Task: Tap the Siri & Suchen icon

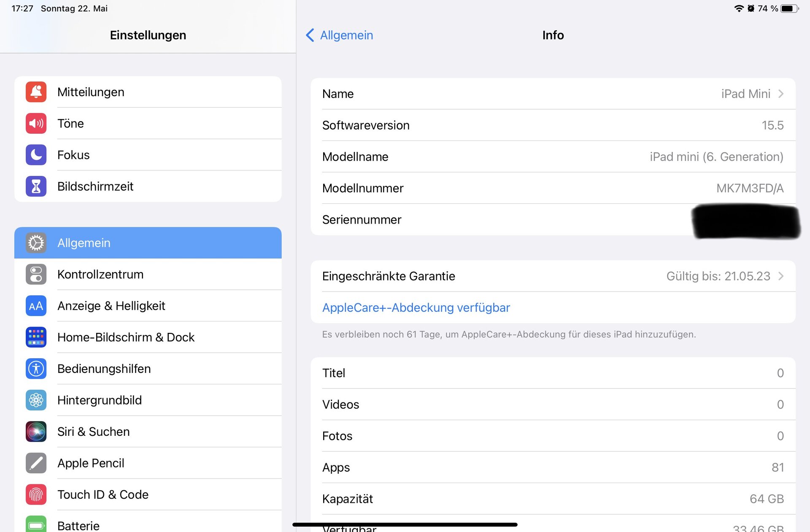Action: tap(36, 432)
